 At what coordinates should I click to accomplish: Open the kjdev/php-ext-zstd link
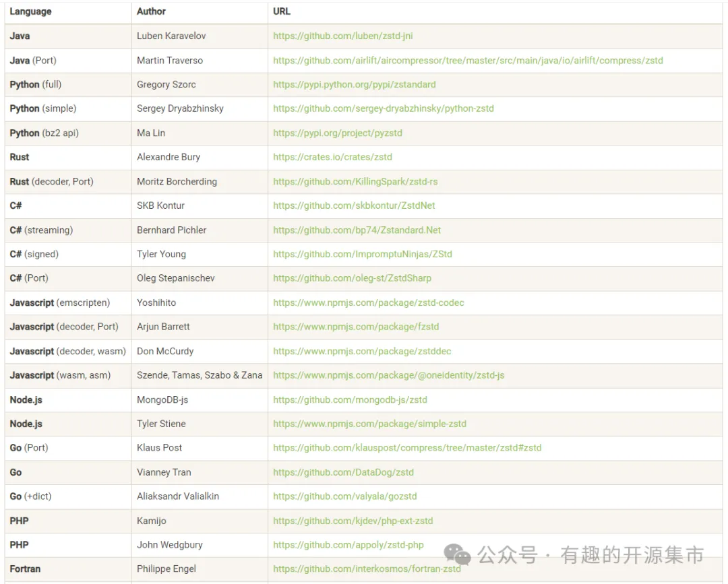[353, 521]
